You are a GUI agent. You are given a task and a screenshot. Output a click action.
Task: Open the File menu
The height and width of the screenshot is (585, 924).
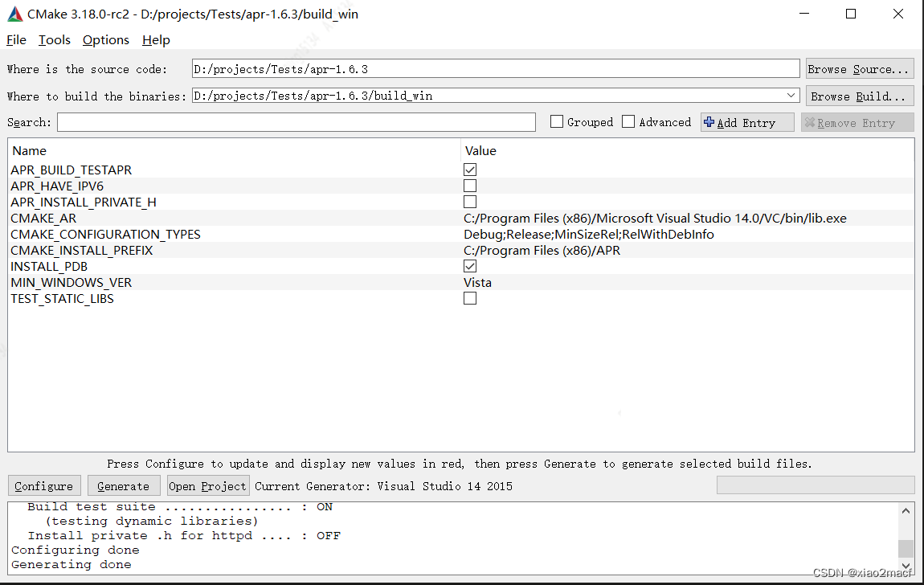point(15,39)
